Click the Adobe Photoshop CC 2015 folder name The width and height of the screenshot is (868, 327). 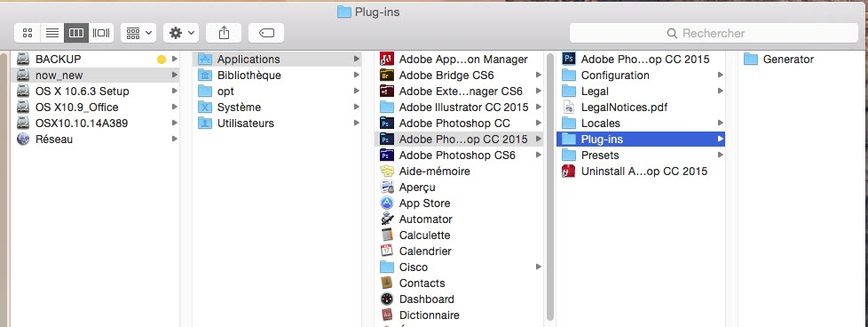(x=463, y=140)
